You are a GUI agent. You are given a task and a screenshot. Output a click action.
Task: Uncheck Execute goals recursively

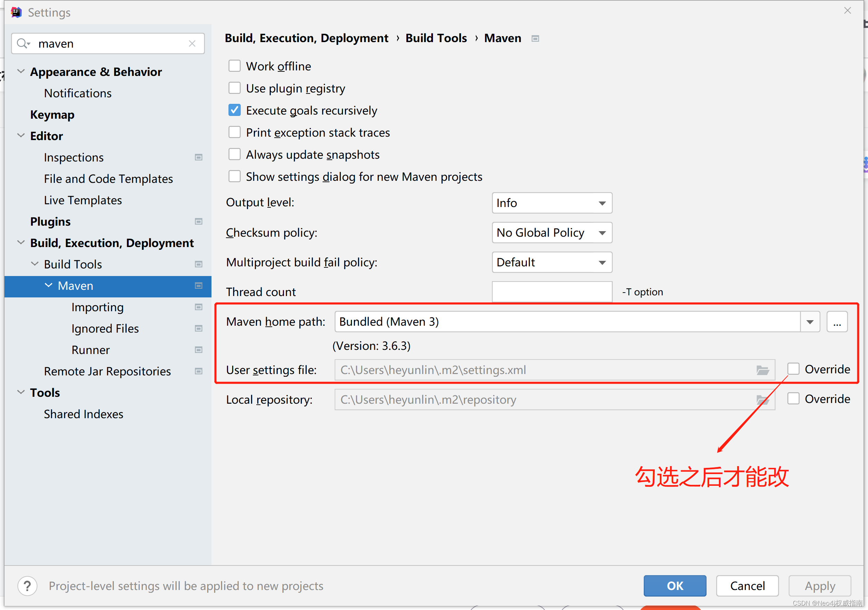(234, 110)
